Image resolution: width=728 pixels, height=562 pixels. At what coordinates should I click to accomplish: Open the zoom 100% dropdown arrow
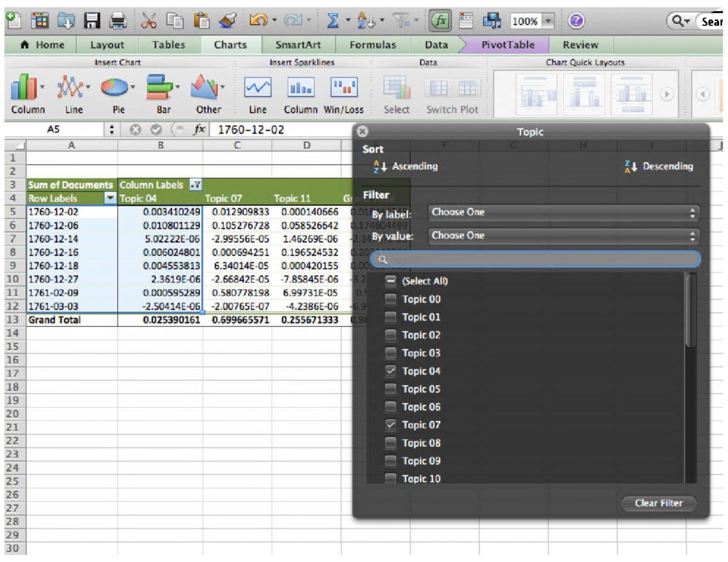548,21
